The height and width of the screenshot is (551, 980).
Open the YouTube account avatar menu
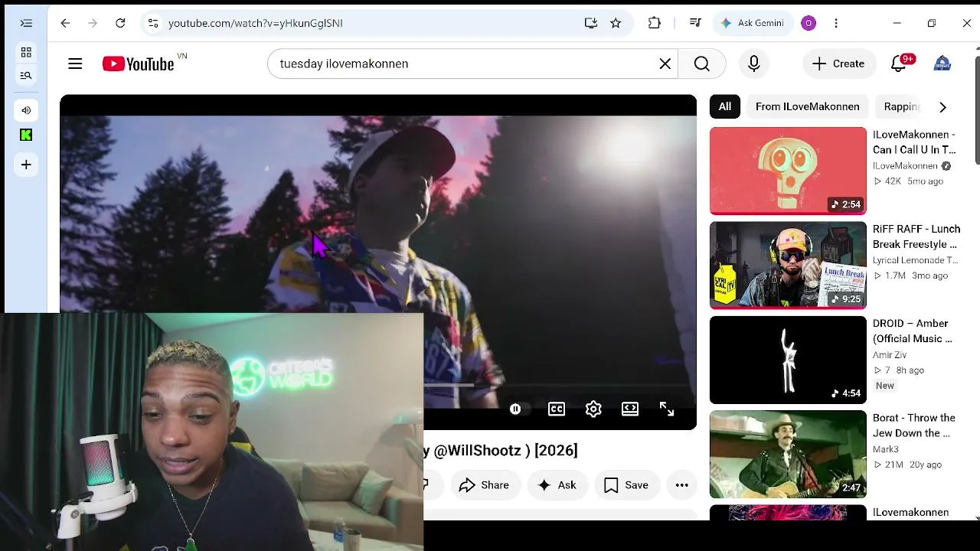(x=942, y=64)
